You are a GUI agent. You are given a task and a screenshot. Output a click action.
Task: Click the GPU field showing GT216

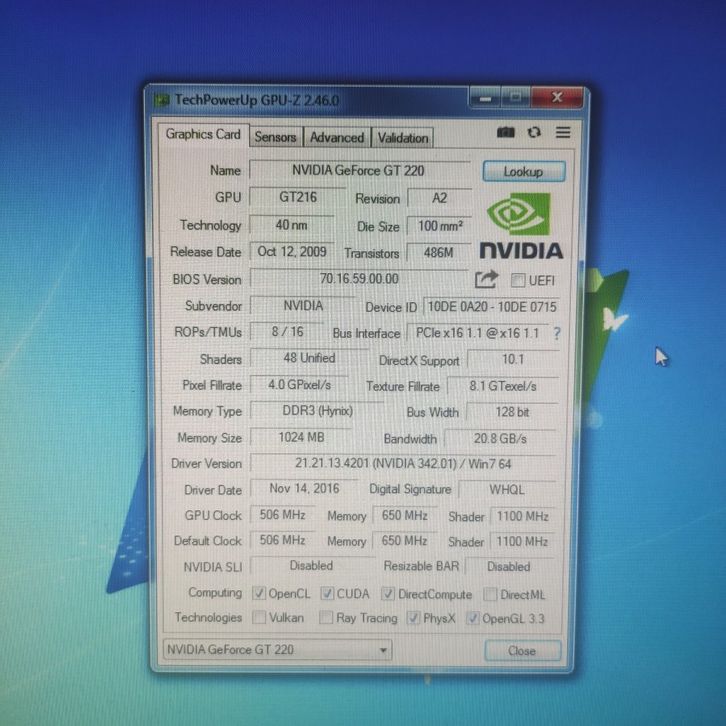point(298,197)
